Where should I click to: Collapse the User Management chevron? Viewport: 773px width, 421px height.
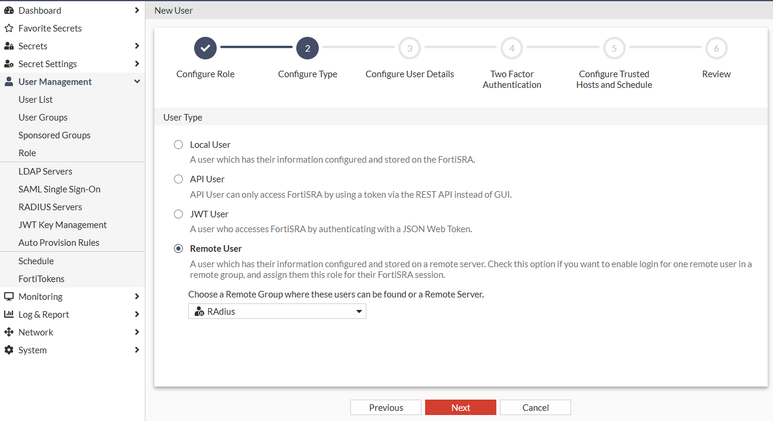[x=137, y=81]
